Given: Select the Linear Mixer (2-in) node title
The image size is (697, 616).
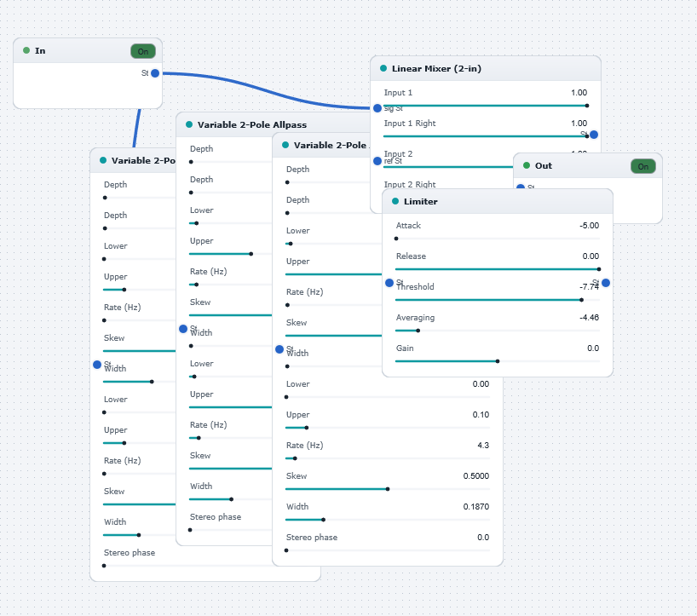Looking at the screenshot, I should [436, 68].
